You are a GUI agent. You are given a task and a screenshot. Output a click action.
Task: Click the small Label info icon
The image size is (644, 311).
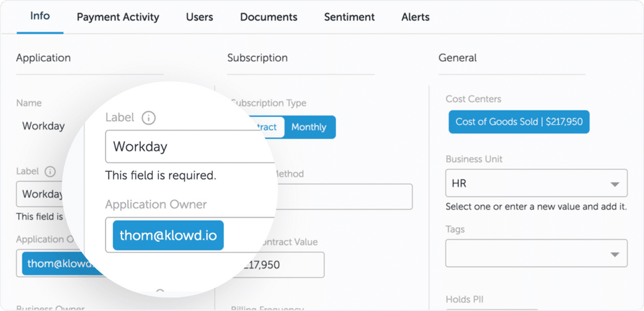click(x=50, y=171)
